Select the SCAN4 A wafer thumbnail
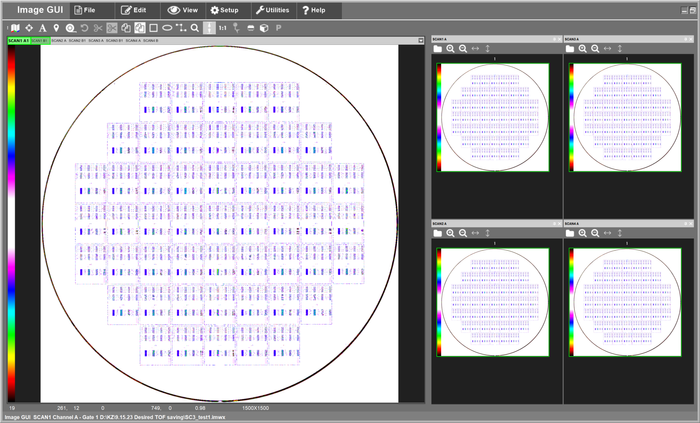Screen dimensions: 700x423 pos(625,302)
